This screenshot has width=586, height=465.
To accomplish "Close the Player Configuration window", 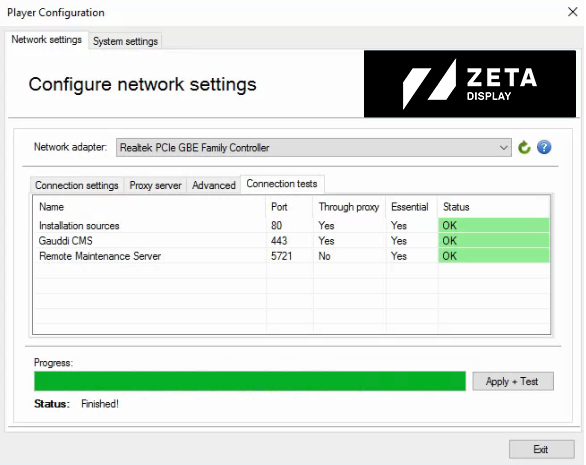I will point(572,12).
